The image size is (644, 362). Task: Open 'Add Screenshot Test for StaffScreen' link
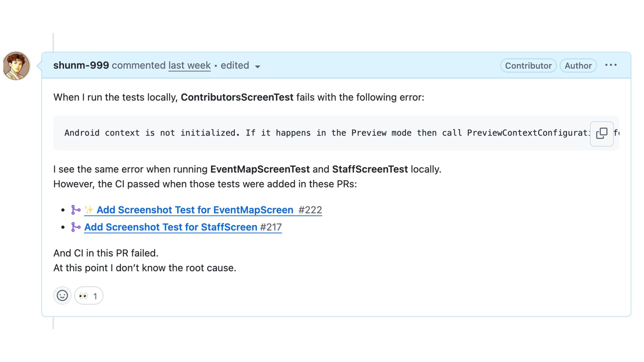point(171,227)
